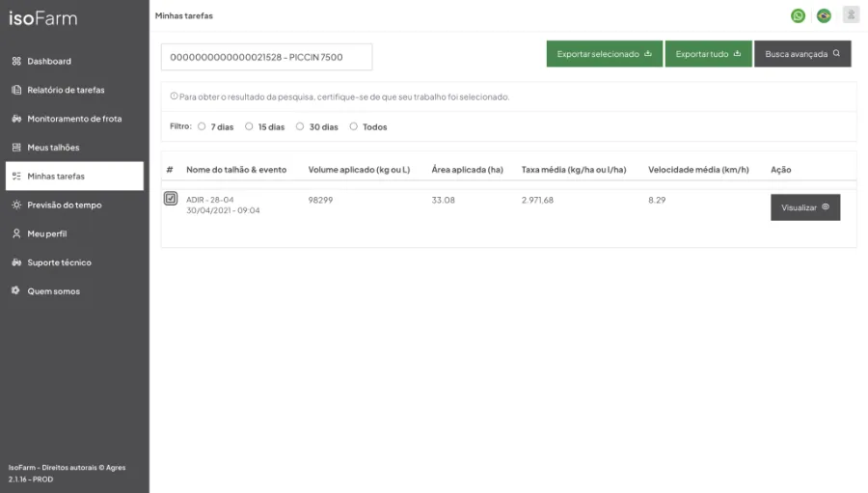Viewport: 868px width, 493px height.
Task: Click the ADIR - 28-04 task name
Action: [210, 200]
